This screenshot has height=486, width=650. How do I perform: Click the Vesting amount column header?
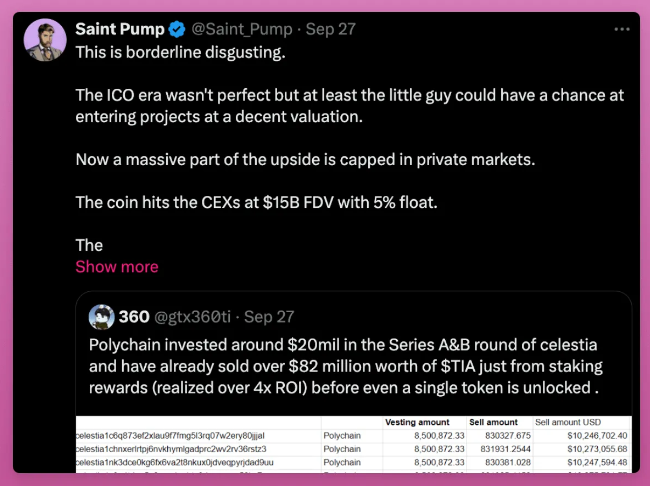[x=417, y=422]
